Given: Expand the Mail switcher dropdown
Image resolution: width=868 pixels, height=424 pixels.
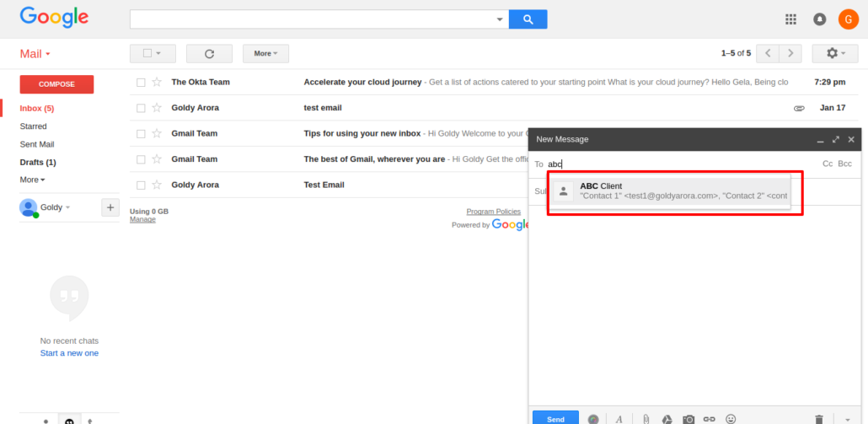Looking at the screenshot, I should [35, 54].
